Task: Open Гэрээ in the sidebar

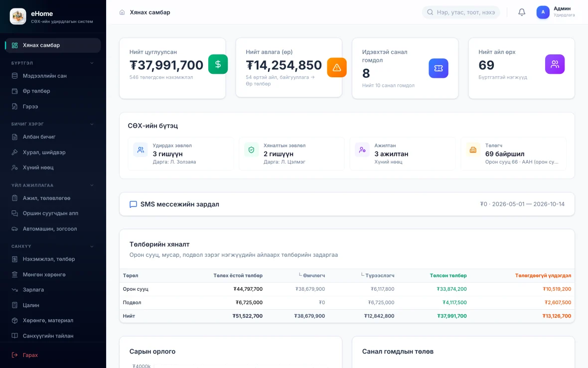Action: tap(53, 107)
